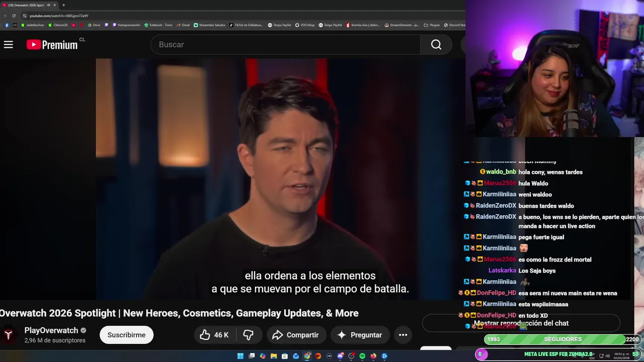Open a new browser tab with plus
Image resolution: width=644 pixels, height=362 pixels.
coord(63,5)
